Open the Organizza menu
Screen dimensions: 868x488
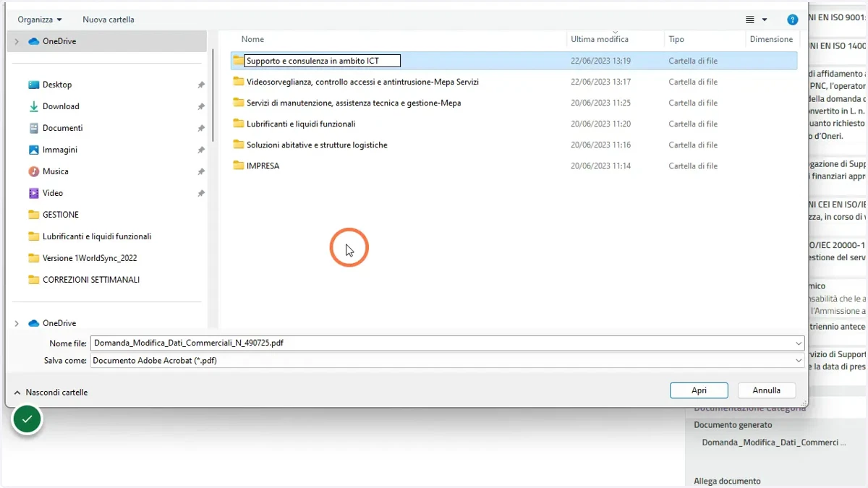click(40, 20)
